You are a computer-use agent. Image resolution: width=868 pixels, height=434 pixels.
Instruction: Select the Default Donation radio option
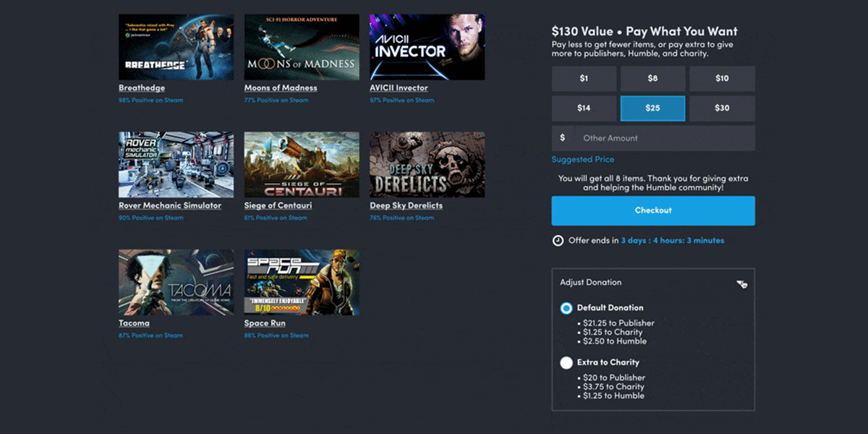click(566, 308)
